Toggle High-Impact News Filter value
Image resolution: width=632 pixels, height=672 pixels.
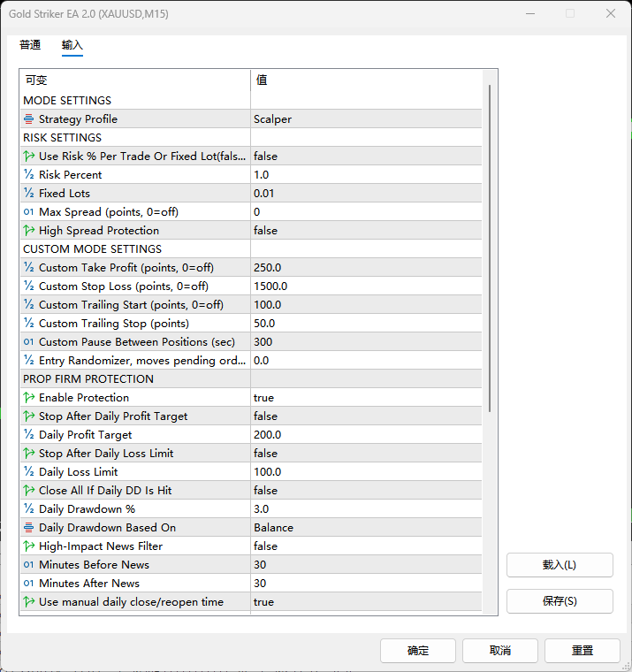click(x=366, y=546)
